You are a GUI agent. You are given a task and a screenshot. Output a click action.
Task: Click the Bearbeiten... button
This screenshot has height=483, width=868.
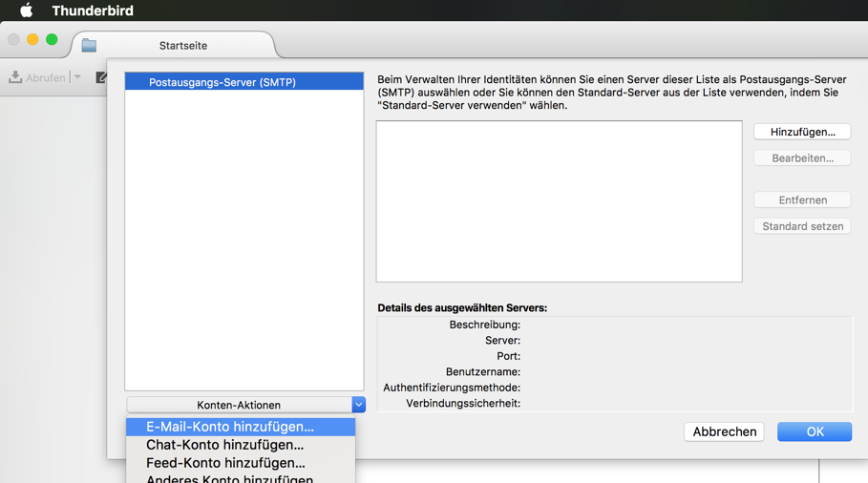802,157
